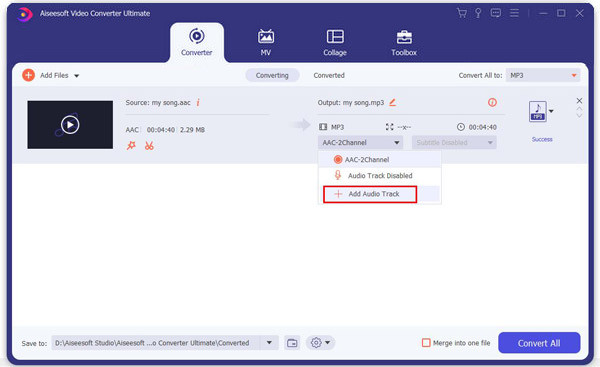Open the shopping cart icon in title bar
This screenshot has height=367, width=600.
tap(462, 13)
